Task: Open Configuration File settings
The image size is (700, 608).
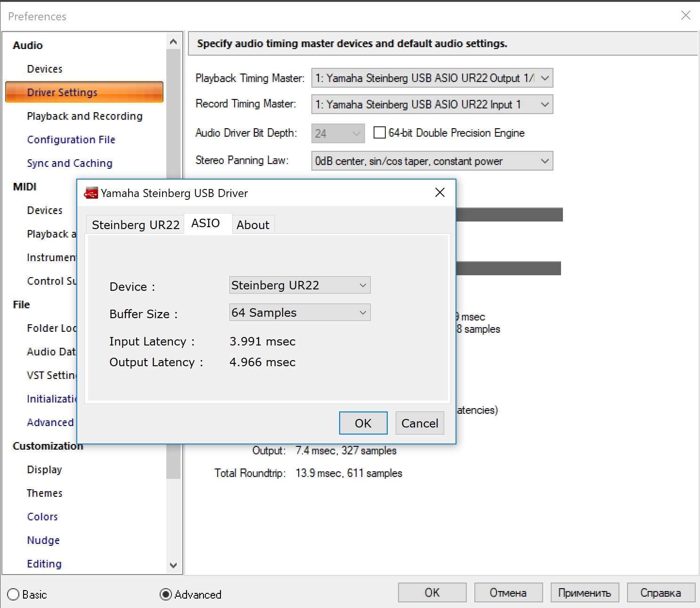Action: click(x=71, y=140)
